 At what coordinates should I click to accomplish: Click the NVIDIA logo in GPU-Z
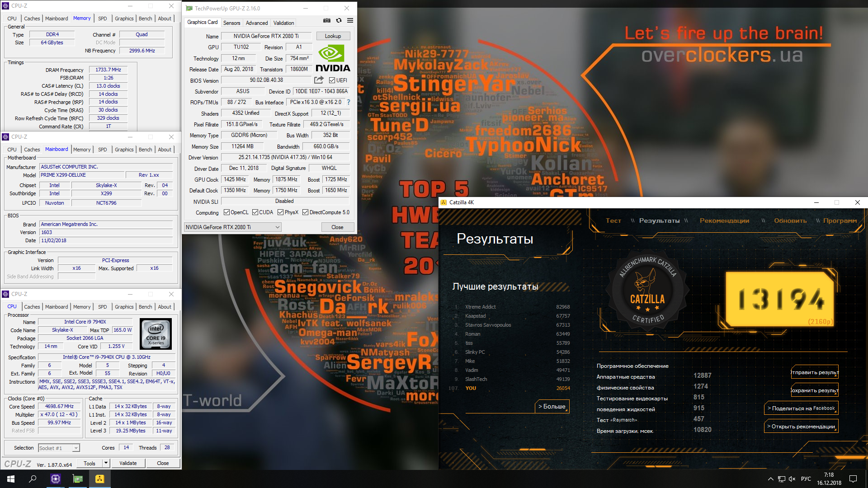tap(333, 58)
